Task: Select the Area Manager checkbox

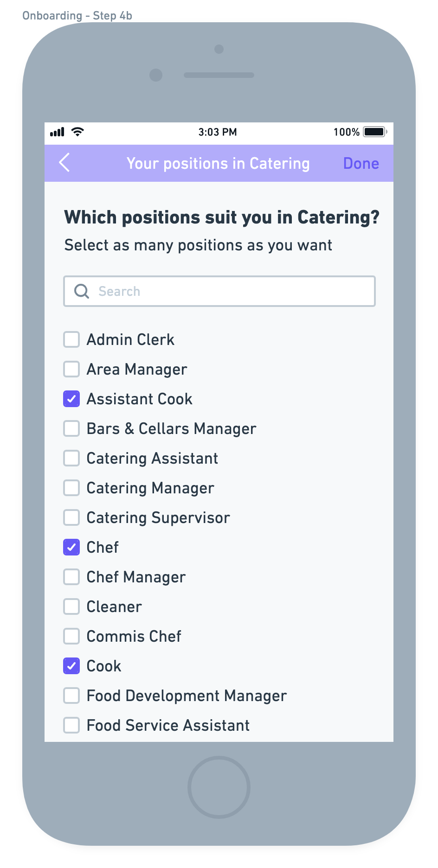Action: point(71,369)
